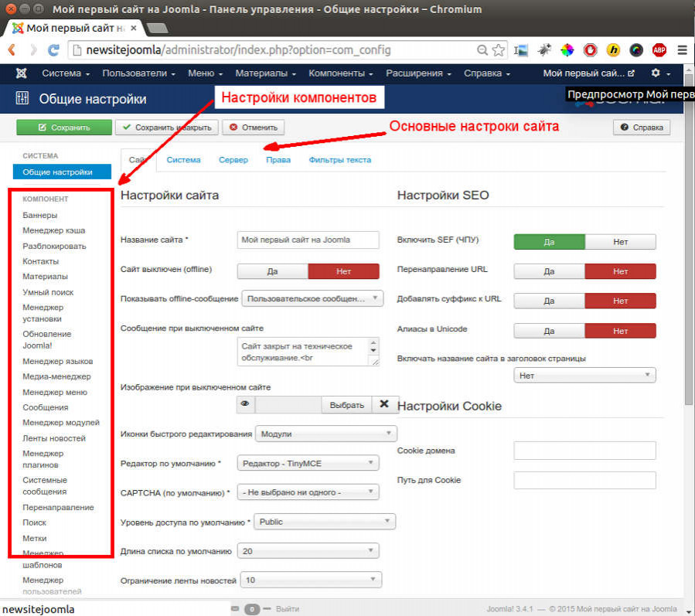
Task: Expand the CAPTCHA (по умолчанию) dropdown
Action: coord(308,492)
